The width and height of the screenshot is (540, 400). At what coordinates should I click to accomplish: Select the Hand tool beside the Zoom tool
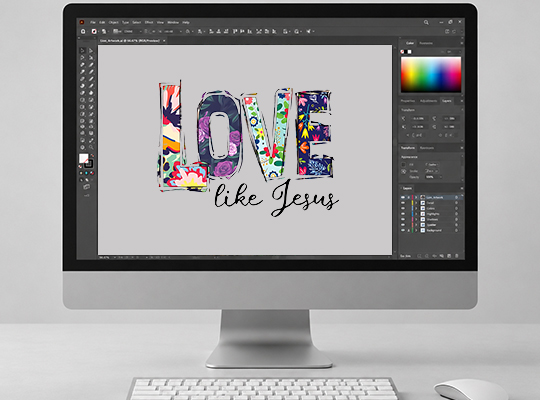point(82,147)
